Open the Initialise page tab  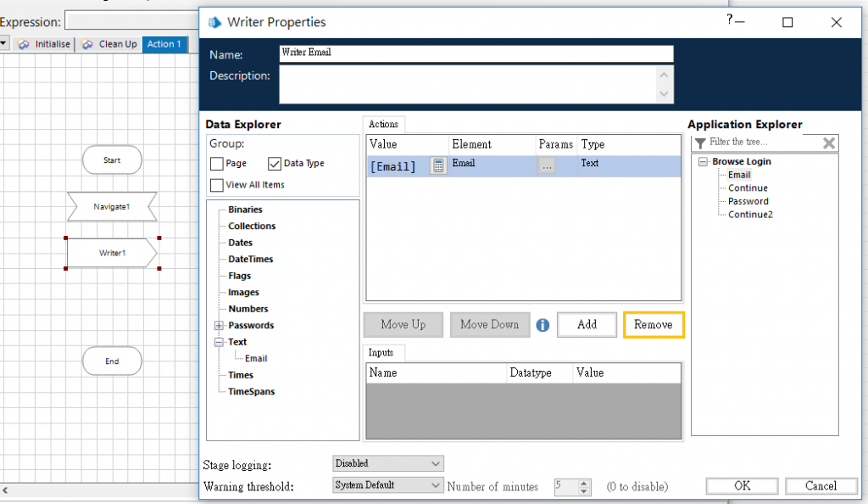click(45, 44)
